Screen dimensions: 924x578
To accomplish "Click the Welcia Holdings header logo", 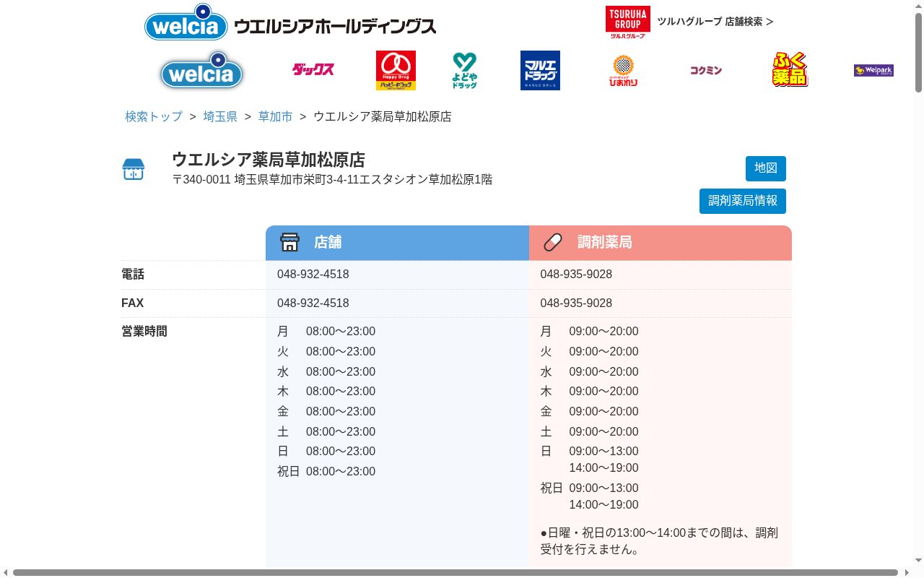I will point(290,22).
